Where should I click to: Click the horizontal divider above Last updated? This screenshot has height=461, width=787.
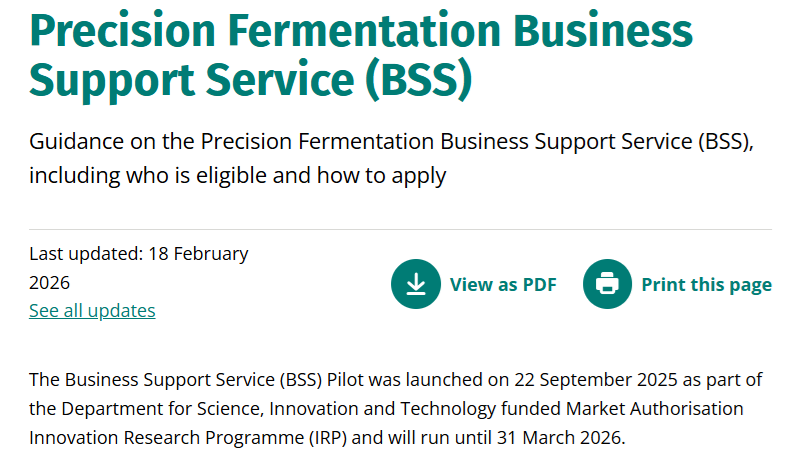click(400, 230)
